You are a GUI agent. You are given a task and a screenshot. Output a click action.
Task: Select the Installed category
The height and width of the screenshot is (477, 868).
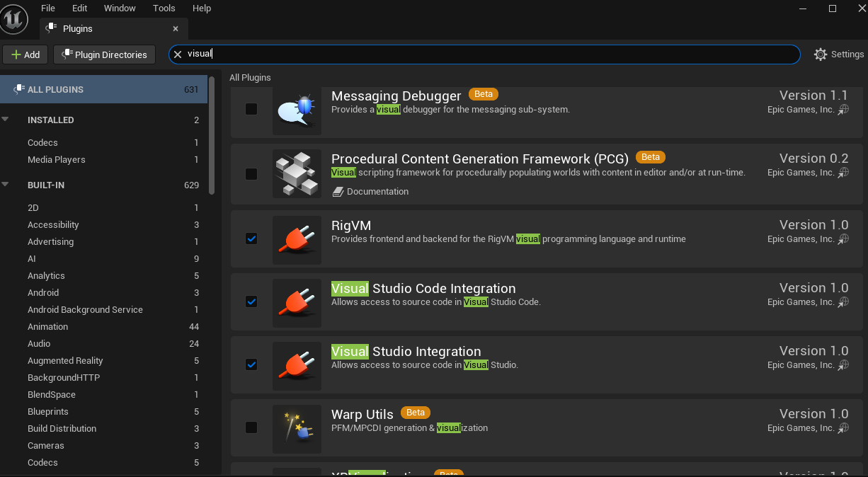pos(104,120)
